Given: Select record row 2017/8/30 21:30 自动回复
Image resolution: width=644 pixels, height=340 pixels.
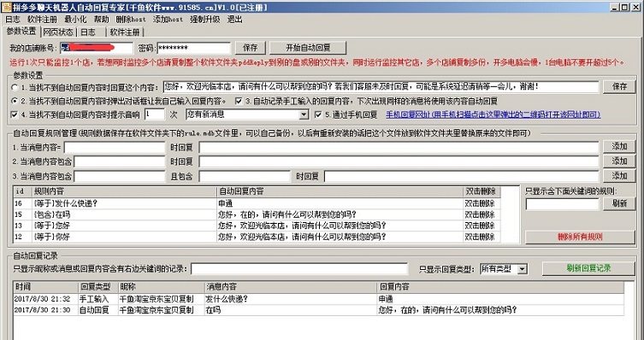Looking at the screenshot, I should click(x=319, y=310).
